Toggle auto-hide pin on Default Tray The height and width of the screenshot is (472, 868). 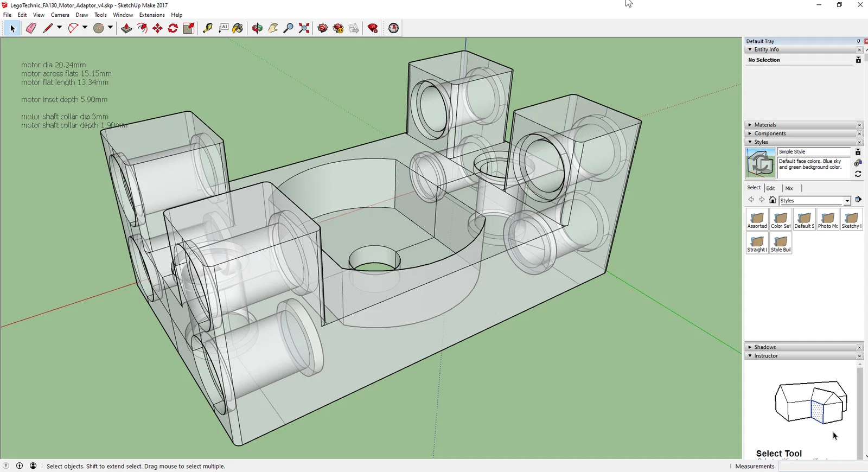858,41
